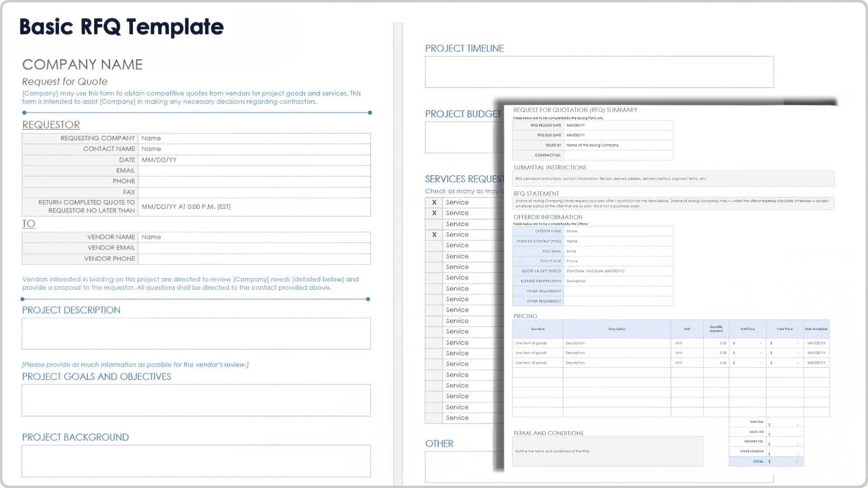Click inside the Project Goals and Objectives box

click(196, 400)
